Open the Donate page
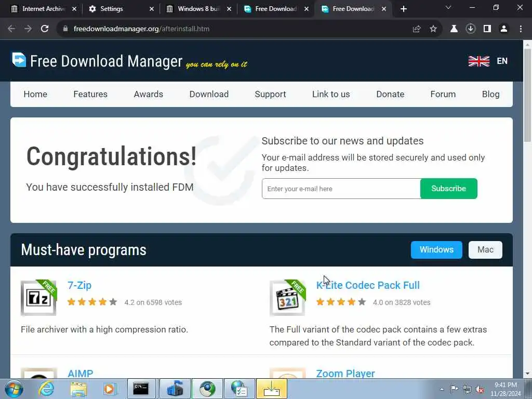The image size is (532, 399). click(390, 95)
